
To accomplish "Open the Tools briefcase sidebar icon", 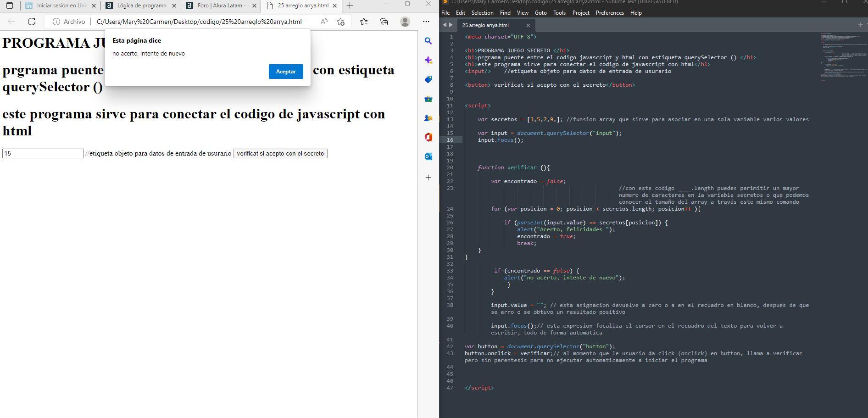I will pos(428,99).
